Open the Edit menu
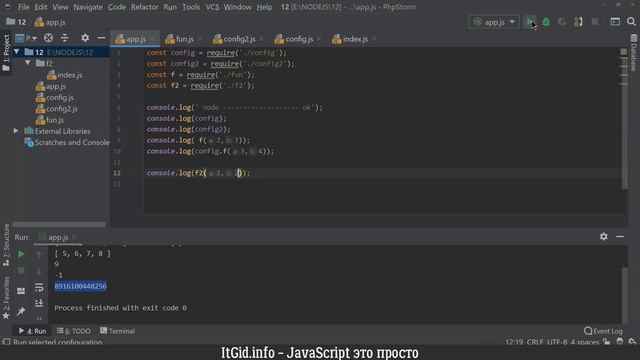This screenshot has height=360, width=640. coord(41,7)
